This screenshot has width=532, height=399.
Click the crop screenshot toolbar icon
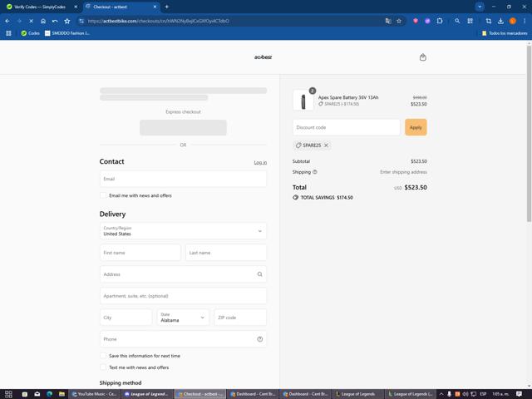489,21
